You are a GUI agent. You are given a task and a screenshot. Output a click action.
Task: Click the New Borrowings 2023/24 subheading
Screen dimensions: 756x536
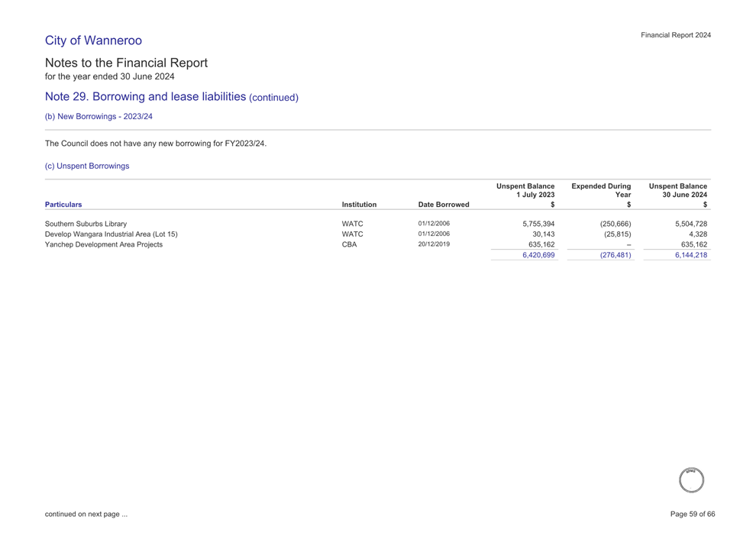coord(99,117)
